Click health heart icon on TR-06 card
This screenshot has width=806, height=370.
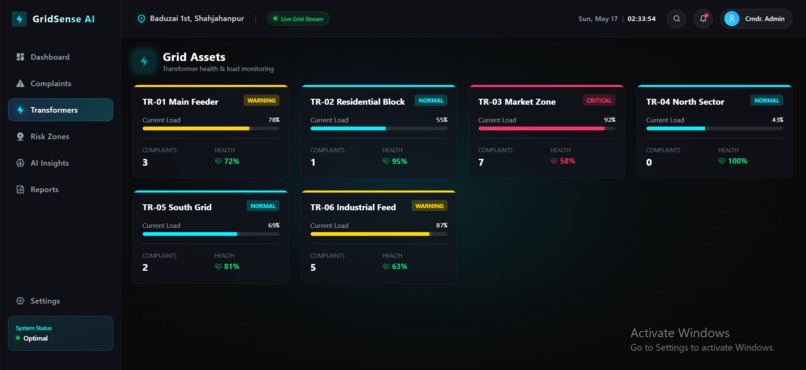[x=386, y=267]
